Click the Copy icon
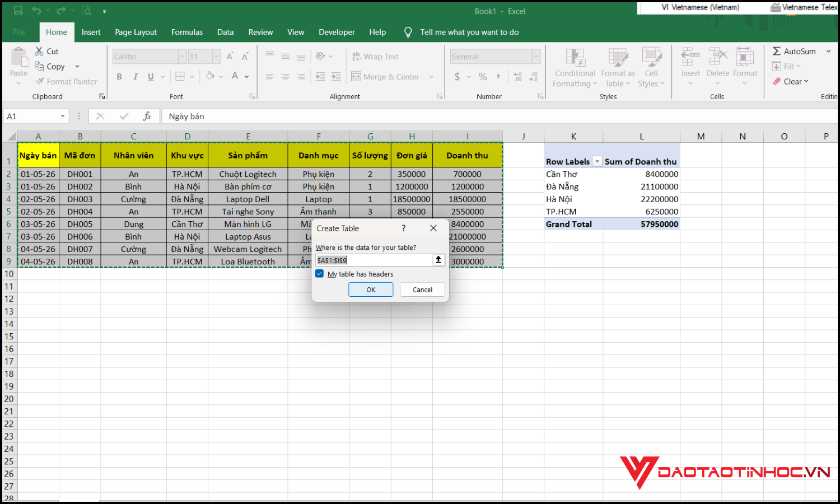The image size is (840, 504). click(x=39, y=66)
